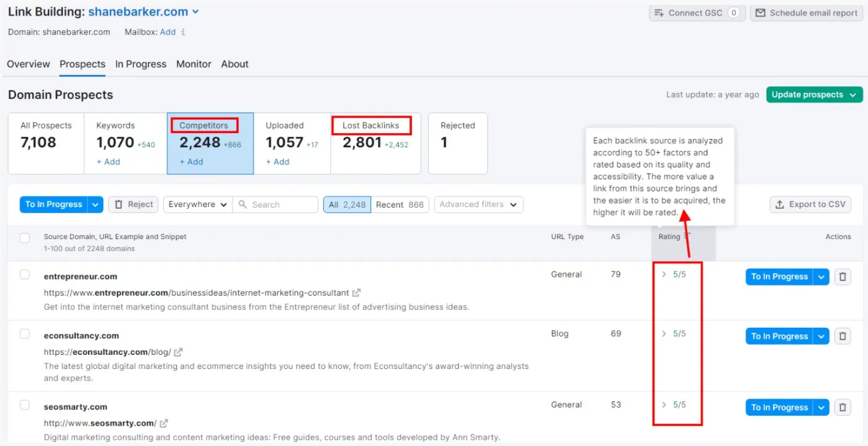Image resolution: width=868 pixels, height=446 pixels.
Task: Switch to the Overview tab
Action: 28,64
